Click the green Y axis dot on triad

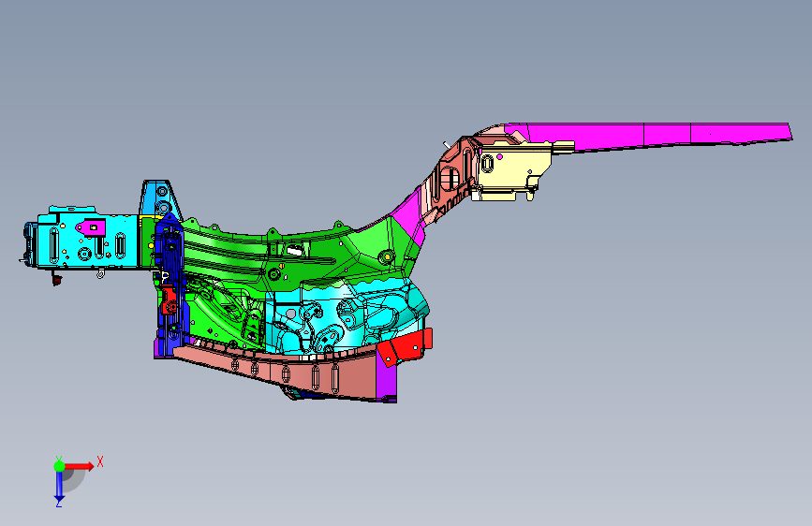(59, 466)
